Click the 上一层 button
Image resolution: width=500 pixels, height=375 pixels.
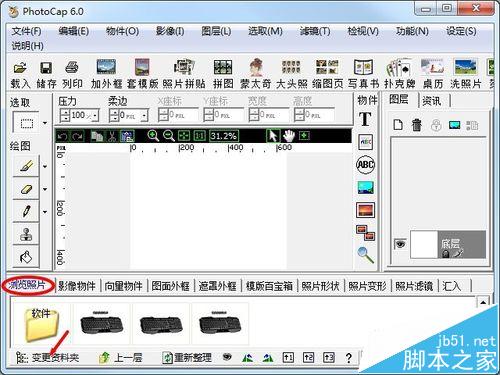coord(121,358)
